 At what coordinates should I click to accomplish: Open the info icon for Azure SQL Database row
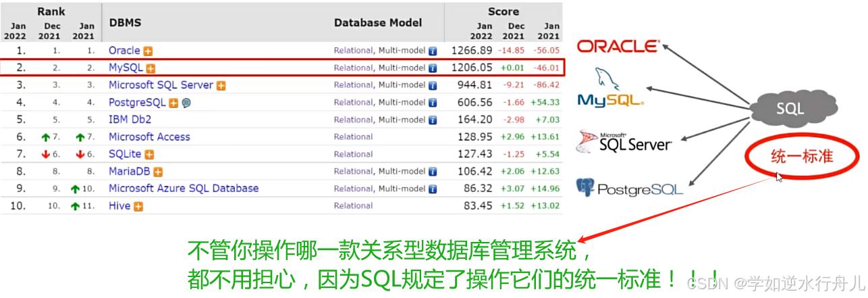click(x=433, y=189)
